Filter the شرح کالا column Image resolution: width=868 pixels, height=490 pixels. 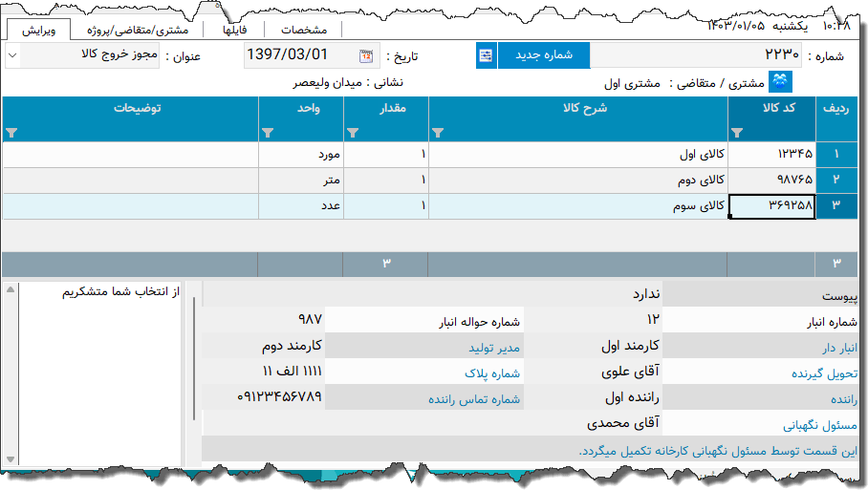(x=438, y=133)
